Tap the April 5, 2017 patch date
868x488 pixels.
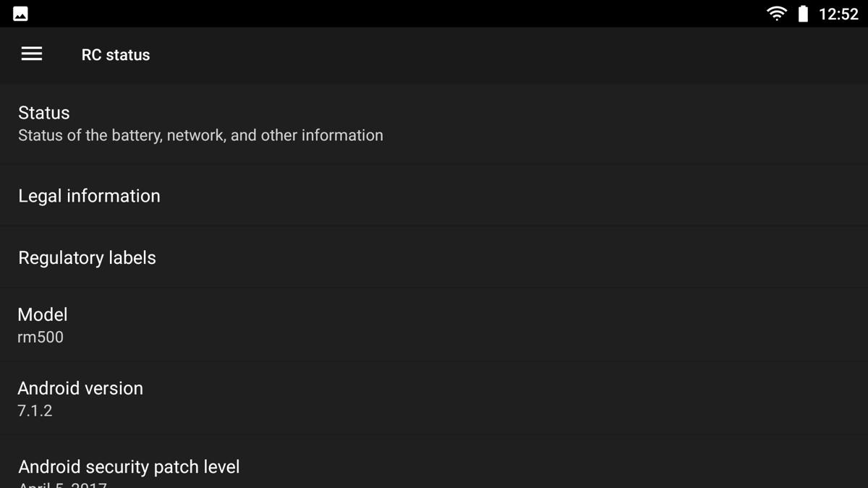pyautogui.click(x=62, y=484)
